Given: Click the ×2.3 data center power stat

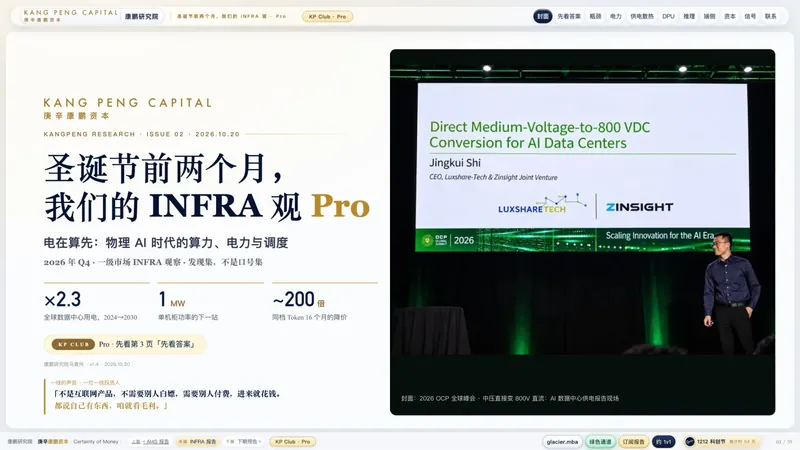Looking at the screenshot, I should tap(96, 302).
